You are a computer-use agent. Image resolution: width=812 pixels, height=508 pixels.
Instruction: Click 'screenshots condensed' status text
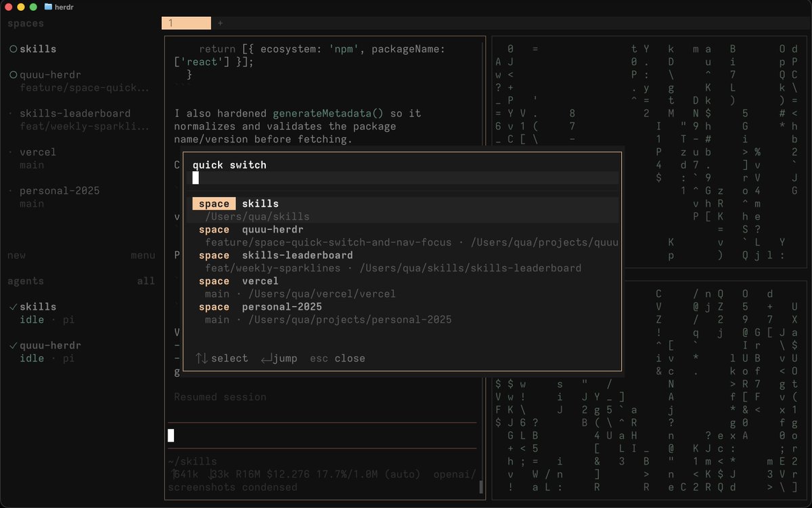point(232,486)
